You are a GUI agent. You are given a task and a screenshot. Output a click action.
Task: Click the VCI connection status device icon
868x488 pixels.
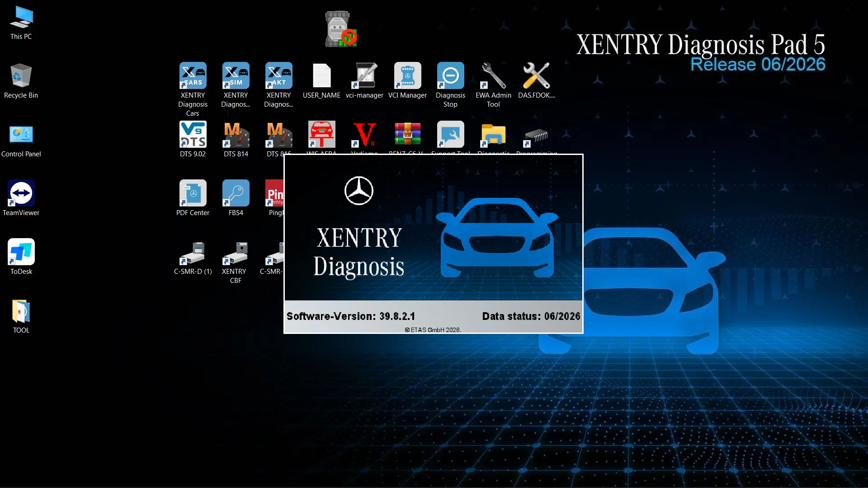[341, 29]
